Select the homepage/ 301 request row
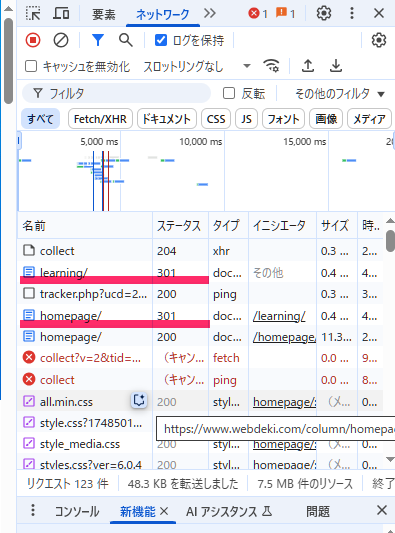Screen dimensions: 395x533 tap(200, 315)
